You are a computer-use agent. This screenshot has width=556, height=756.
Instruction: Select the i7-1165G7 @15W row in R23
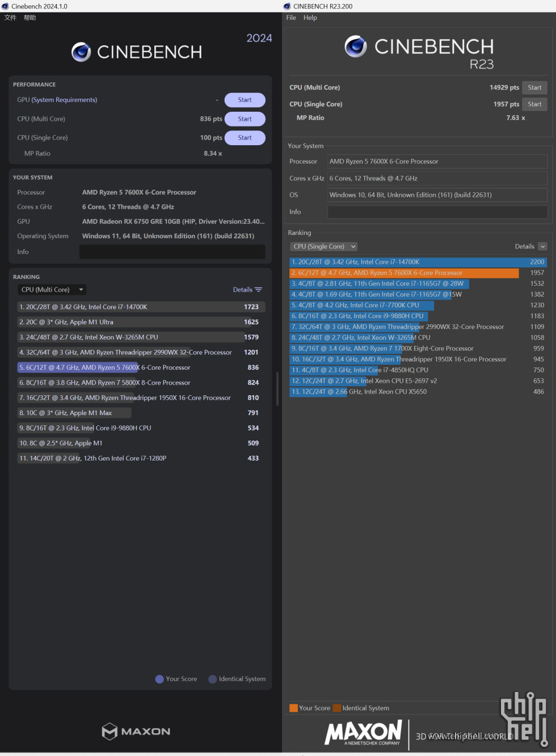(418, 294)
